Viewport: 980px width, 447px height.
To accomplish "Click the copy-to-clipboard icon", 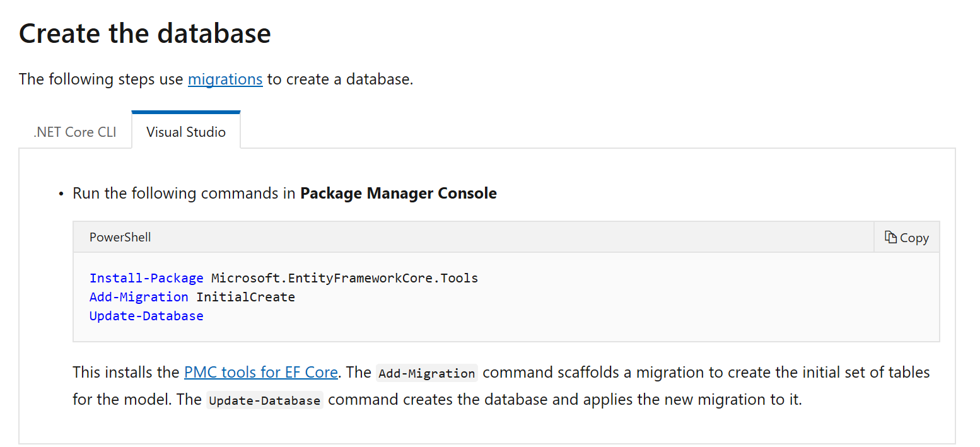I will coord(890,236).
